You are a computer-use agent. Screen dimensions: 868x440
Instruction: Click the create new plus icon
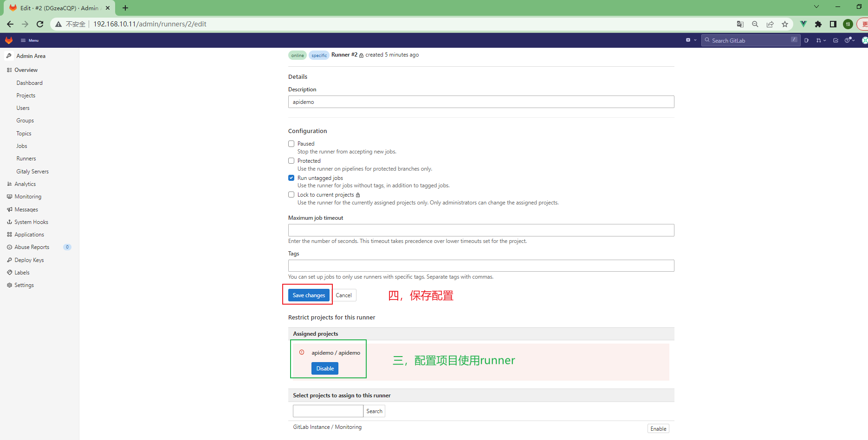[688, 40]
